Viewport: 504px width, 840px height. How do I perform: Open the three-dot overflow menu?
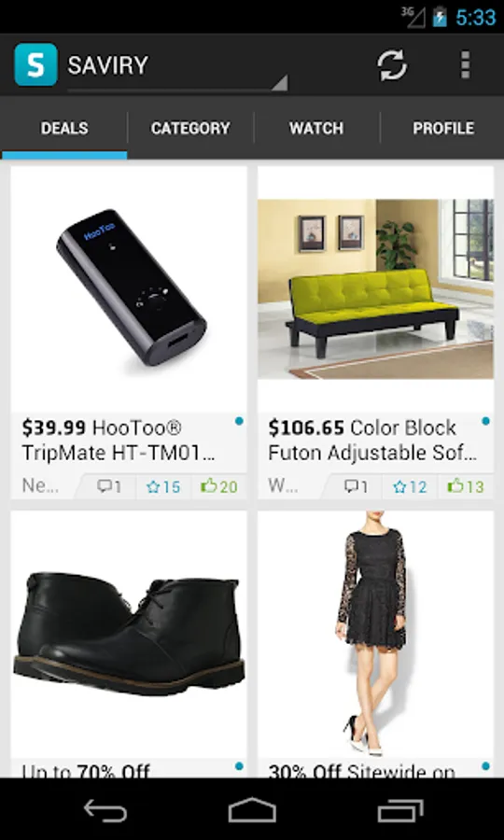tap(466, 65)
